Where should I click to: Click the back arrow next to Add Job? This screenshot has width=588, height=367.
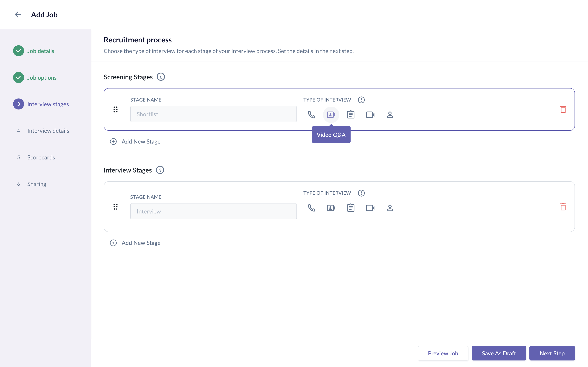[x=18, y=14]
